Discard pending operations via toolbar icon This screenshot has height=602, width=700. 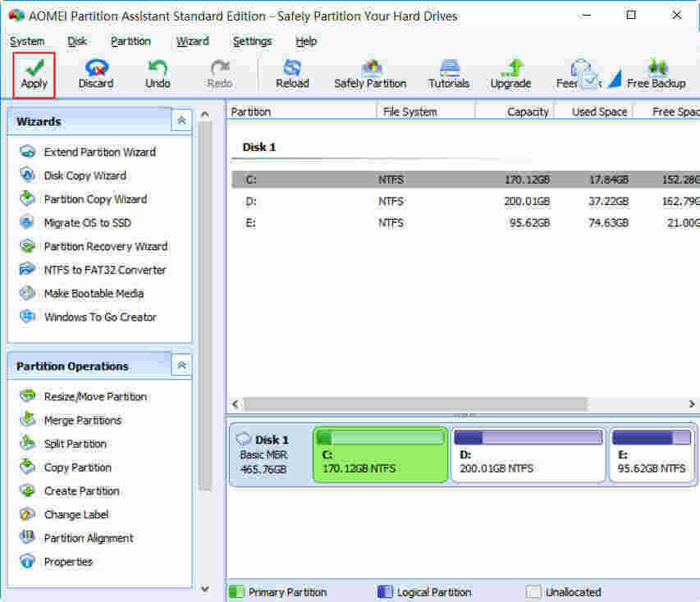point(96,74)
